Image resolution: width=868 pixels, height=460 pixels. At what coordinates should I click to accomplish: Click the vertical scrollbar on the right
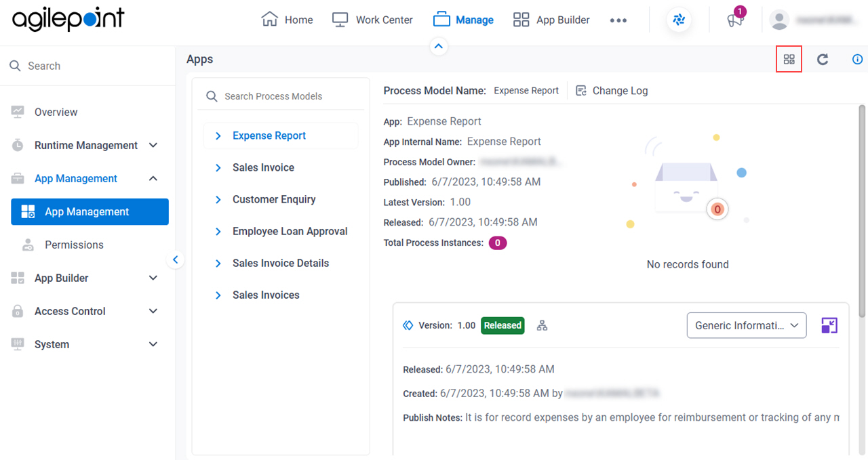click(x=863, y=210)
